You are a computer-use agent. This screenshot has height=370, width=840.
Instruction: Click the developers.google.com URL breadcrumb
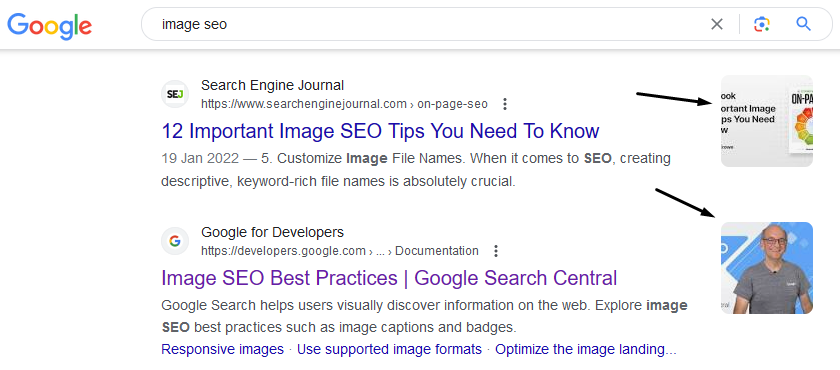coord(340,251)
